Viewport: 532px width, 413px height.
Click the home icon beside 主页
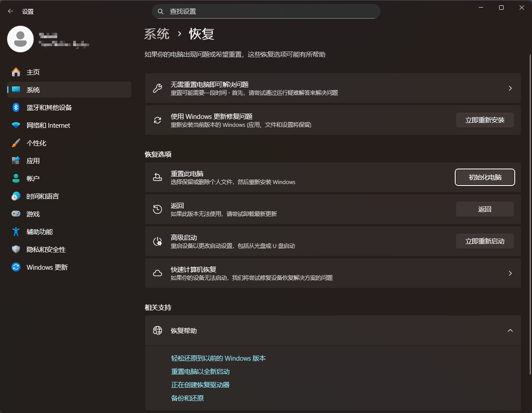[x=16, y=72]
